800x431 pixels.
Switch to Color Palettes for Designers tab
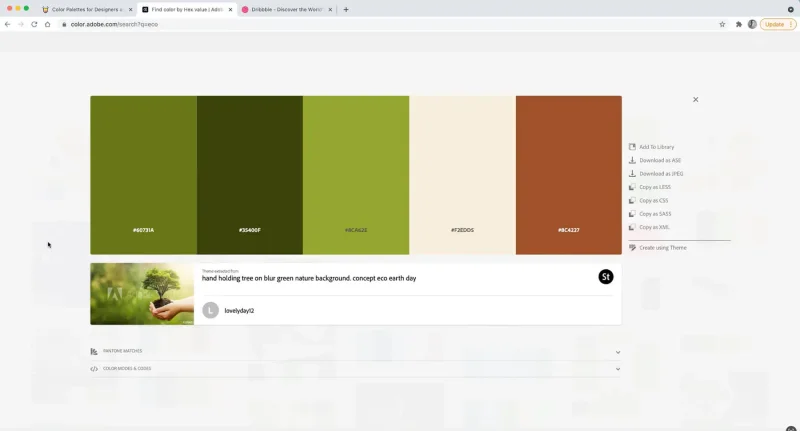pyautogui.click(x=87, y=9)
